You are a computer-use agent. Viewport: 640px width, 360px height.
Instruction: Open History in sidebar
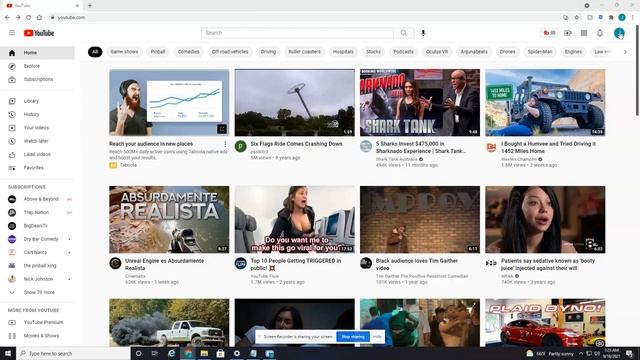[x=37, y=114]
